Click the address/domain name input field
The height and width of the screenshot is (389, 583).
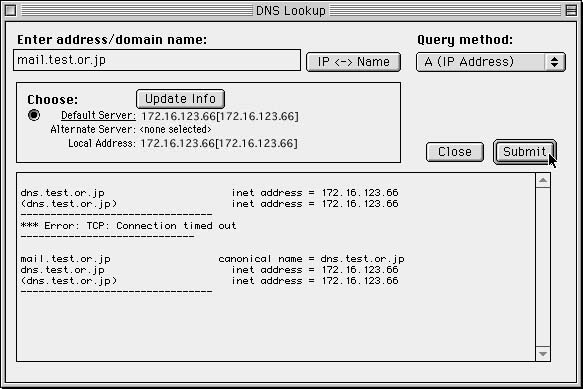157,60
